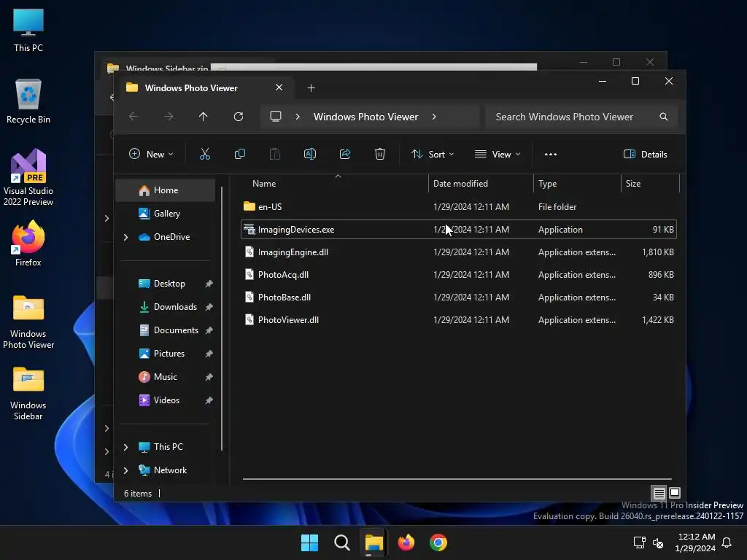Viewport: 747px width, 560px height.
Task: Select Home in navigation pane
Action: click(x=166, y=190)
